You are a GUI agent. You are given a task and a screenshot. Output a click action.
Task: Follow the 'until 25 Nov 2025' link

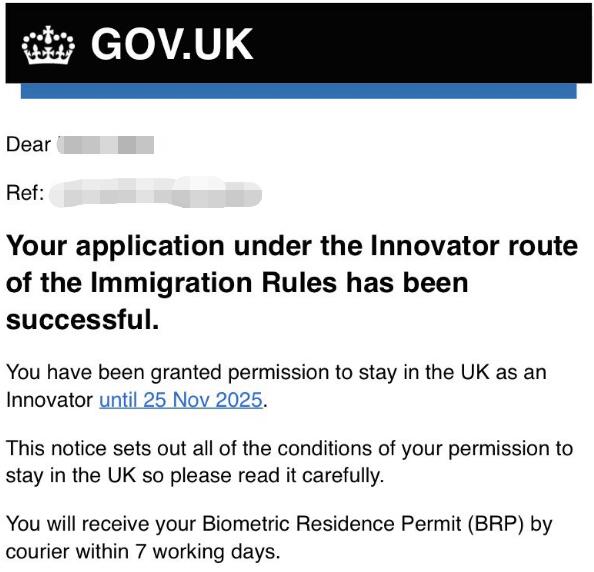click(181, 400)
